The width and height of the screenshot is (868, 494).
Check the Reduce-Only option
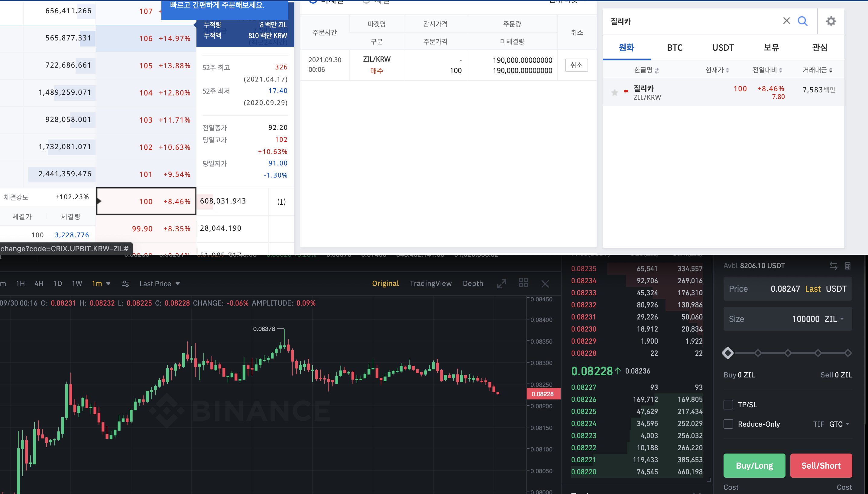coord(728,424)
